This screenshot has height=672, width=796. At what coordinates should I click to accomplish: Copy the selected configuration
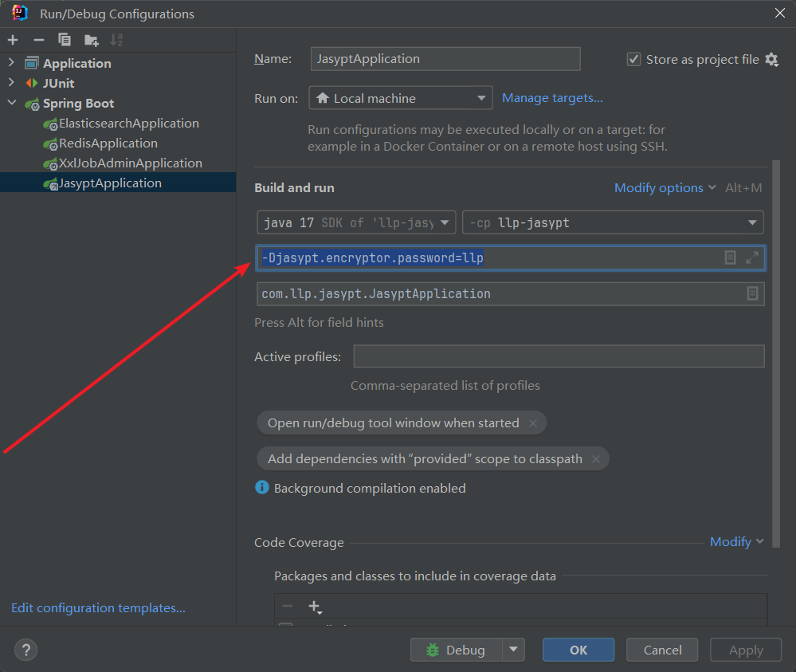[65, 40]
